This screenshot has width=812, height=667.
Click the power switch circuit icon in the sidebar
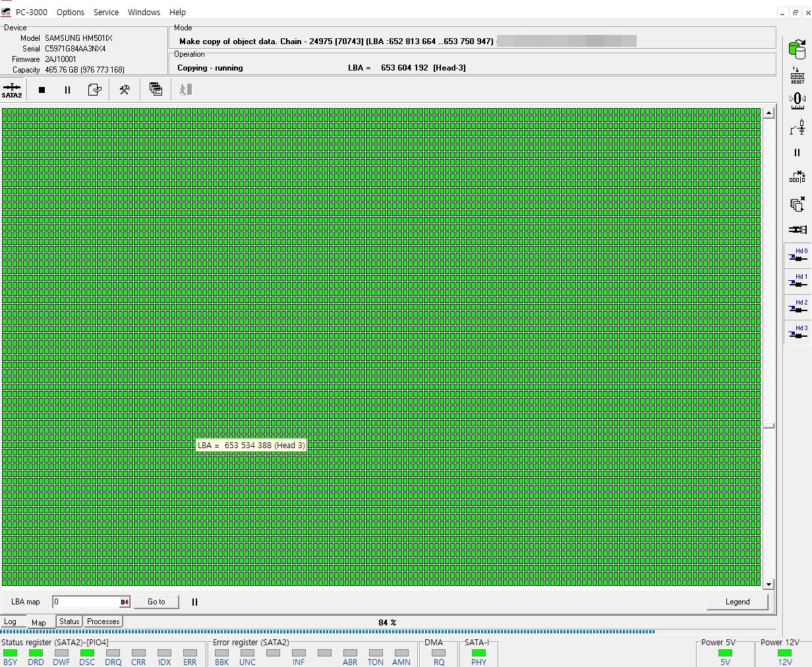tap(797, 127)
